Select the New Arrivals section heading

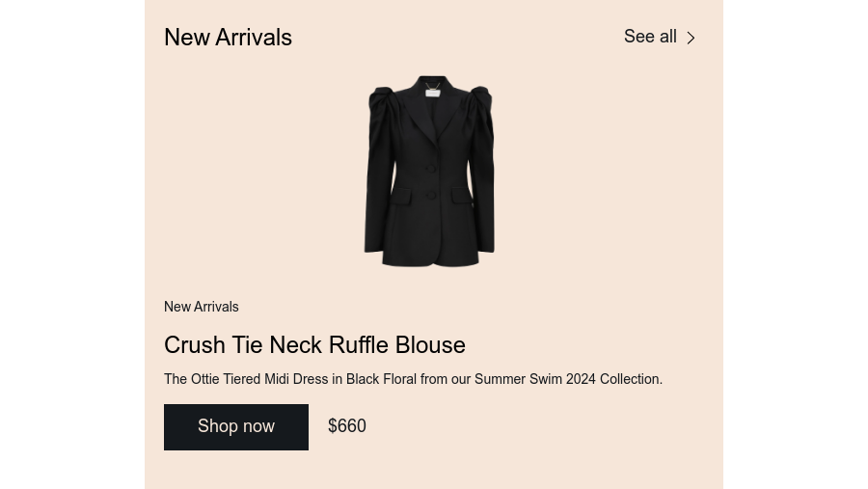[228, 38]
